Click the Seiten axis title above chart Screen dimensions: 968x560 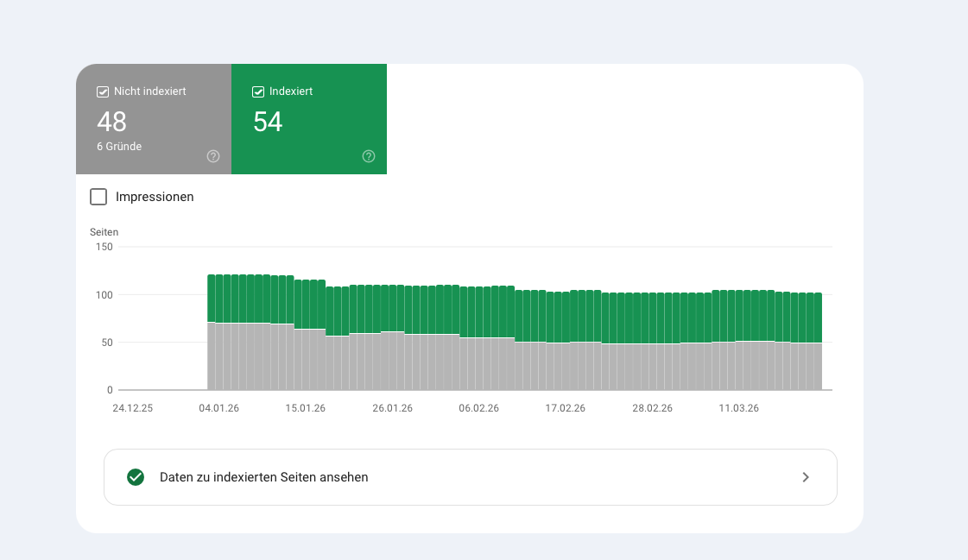tap(104, 232)
